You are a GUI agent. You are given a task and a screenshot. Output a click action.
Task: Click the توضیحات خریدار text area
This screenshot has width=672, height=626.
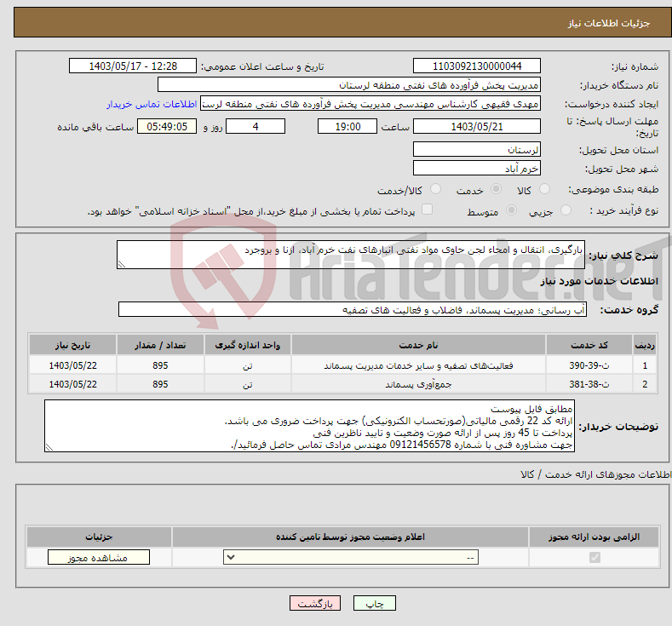pos(309,426)
